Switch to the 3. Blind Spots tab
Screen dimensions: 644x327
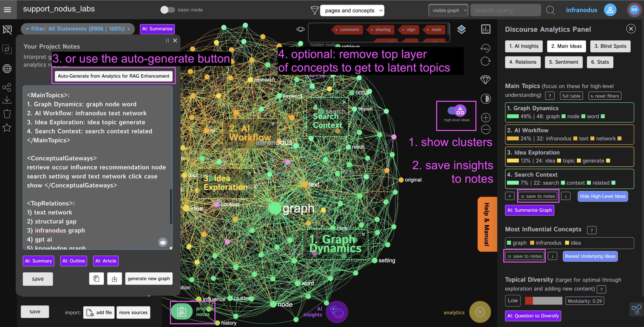(610, 46)
